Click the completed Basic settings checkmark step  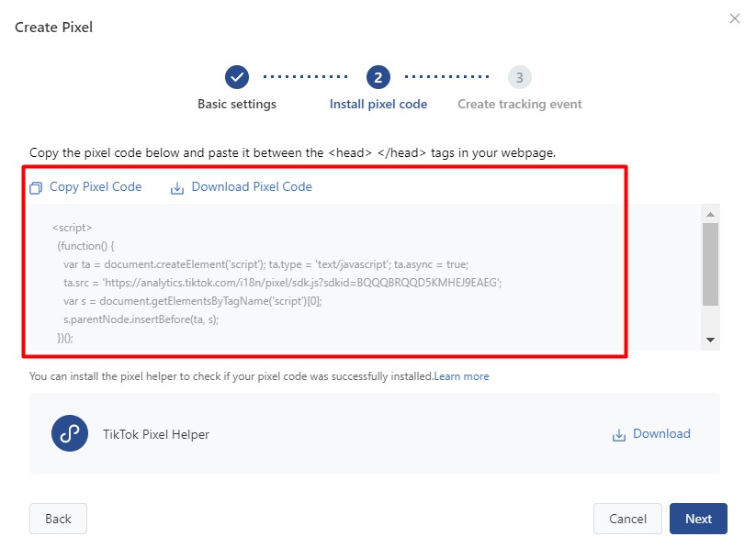237,77
